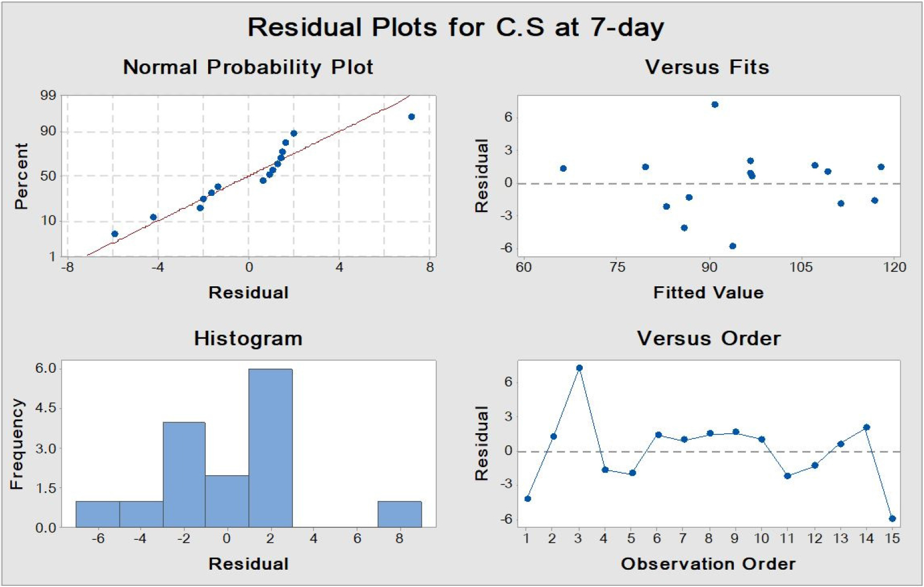Click the first data point in Versus Order
The image size is (924, 587).
click(527, 499)
